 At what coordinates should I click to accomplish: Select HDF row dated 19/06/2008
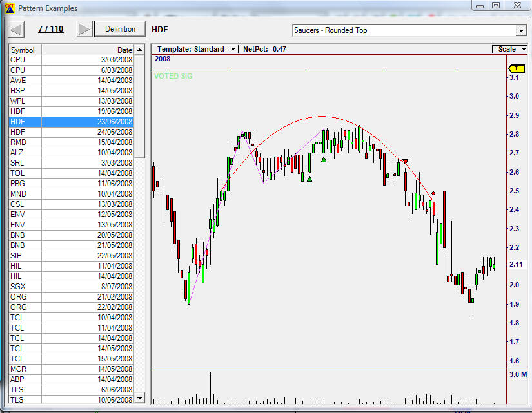click(x=71, y=111)
